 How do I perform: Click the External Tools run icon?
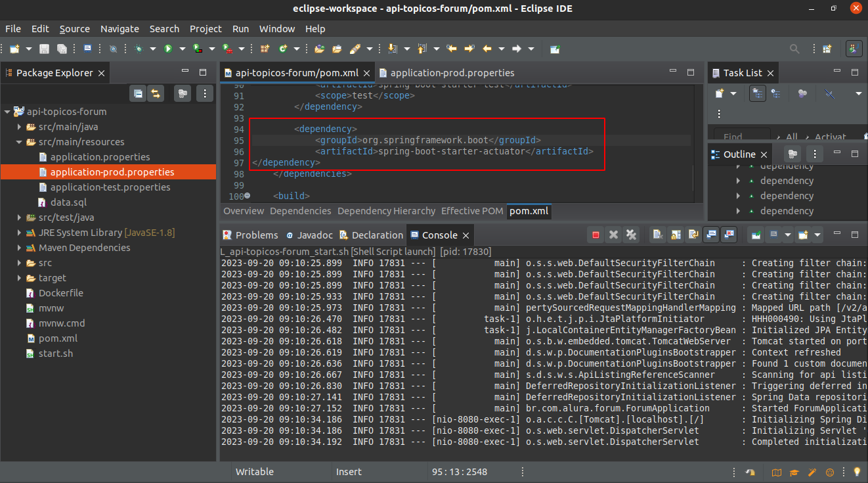point(227,49)
